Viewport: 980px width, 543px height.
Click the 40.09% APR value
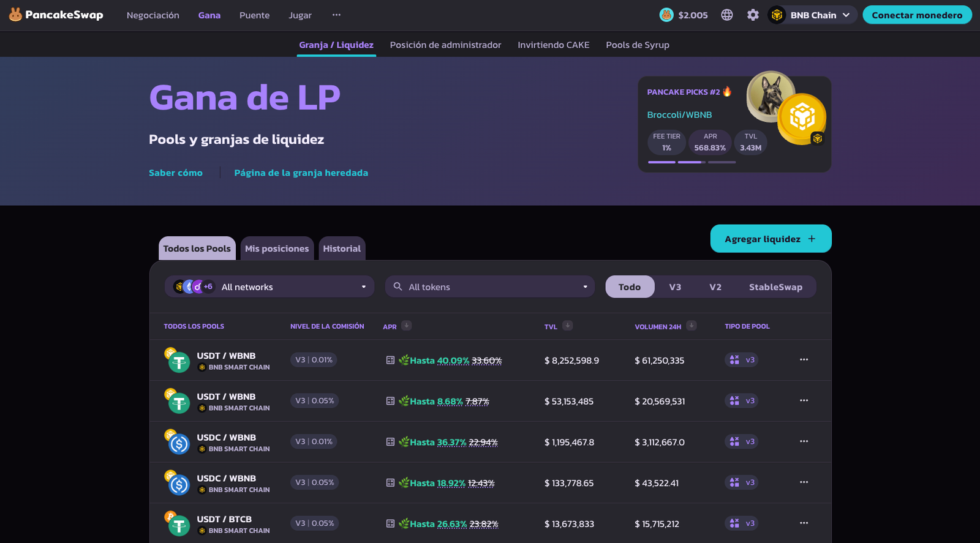453,361
